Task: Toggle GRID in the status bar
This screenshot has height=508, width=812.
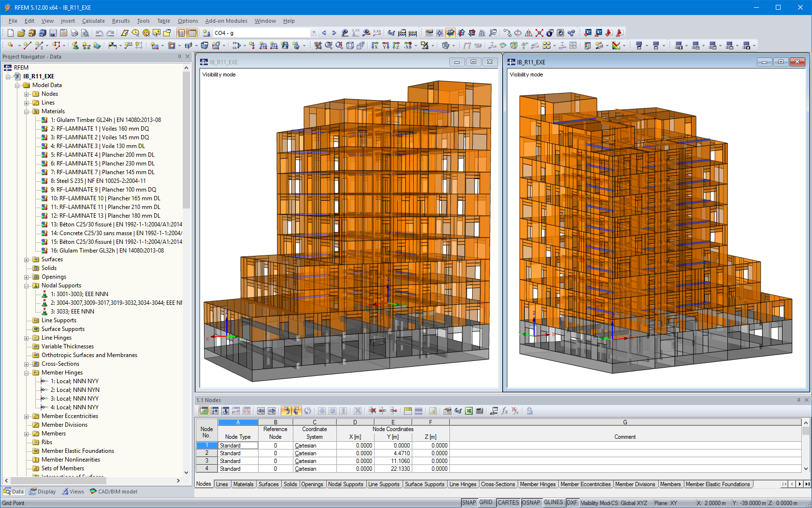Action: pyautogui.click(x=486, y=502)
